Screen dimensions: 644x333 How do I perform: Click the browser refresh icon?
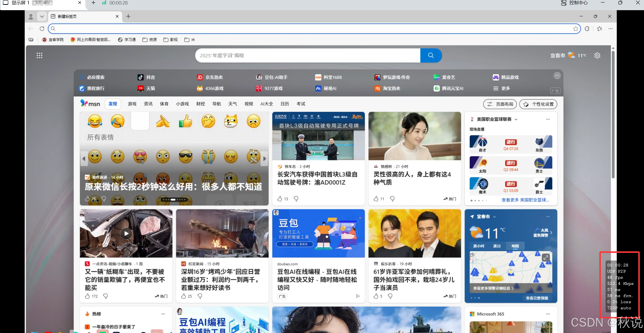point(42,28)
